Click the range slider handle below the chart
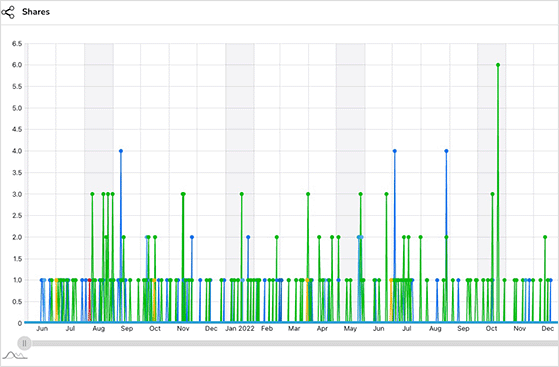The width and height of the screenshot is (559, 367). [x=24, y=343]
